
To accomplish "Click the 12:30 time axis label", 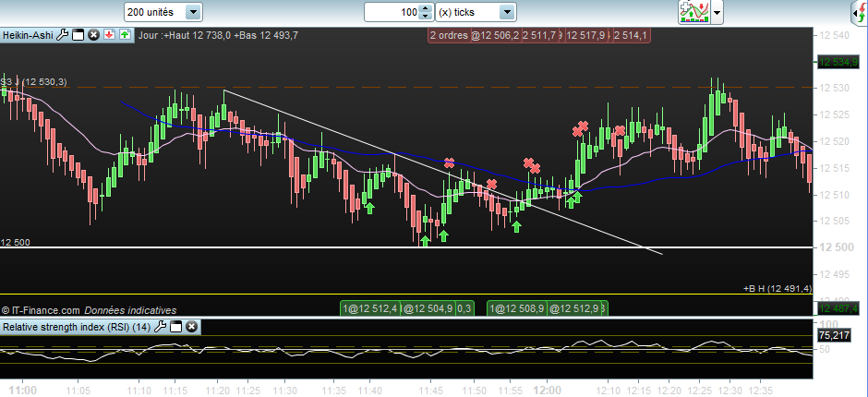I will pos(728,391).
